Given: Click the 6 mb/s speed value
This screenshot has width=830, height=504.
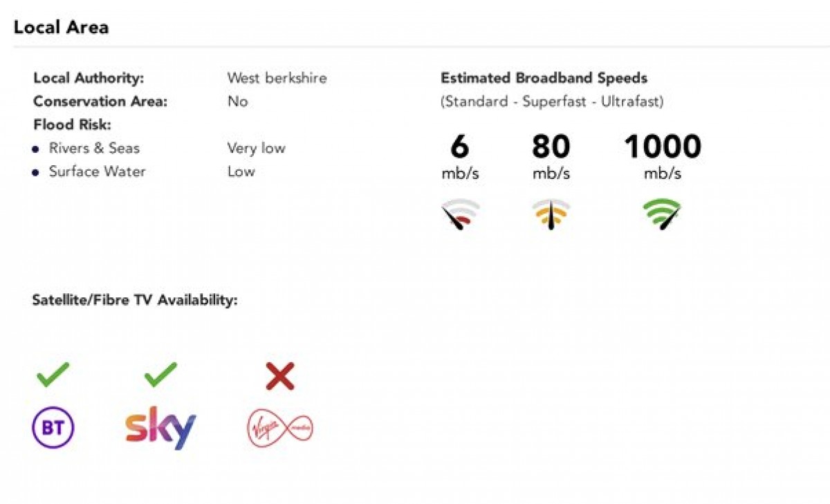Looking at the screenshot, I should tap(460, 157).
